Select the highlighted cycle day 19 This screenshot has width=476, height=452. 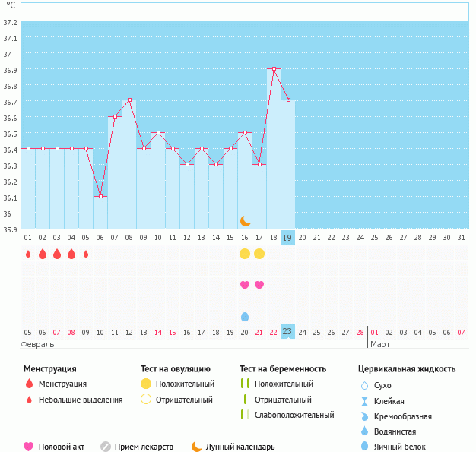click(x=287, y=237)
